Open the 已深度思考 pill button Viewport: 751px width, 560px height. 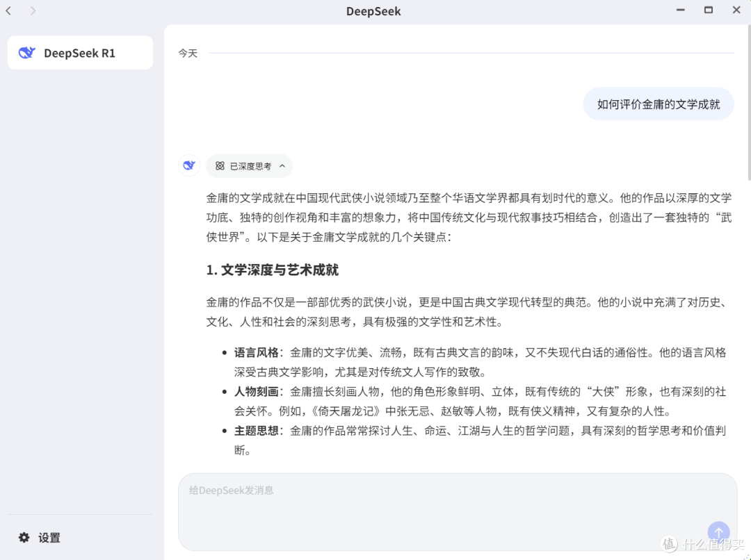click(249, 166)
